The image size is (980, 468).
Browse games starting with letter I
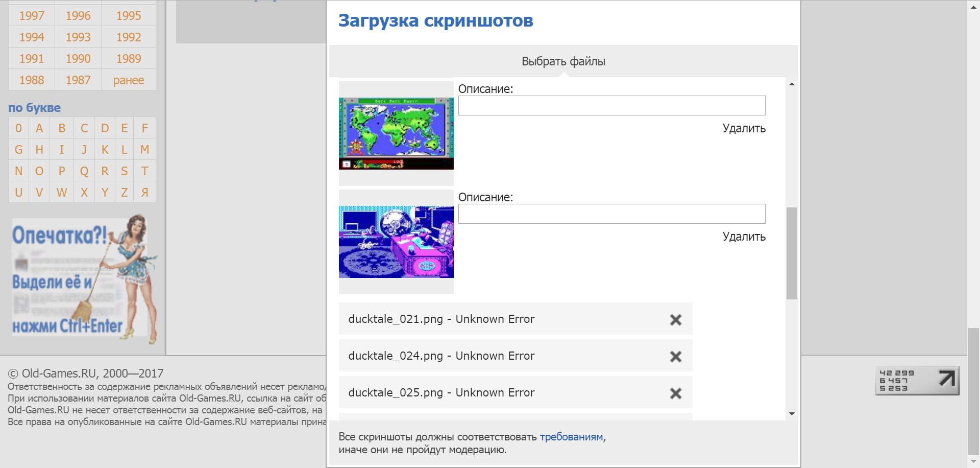coord(62,150)
